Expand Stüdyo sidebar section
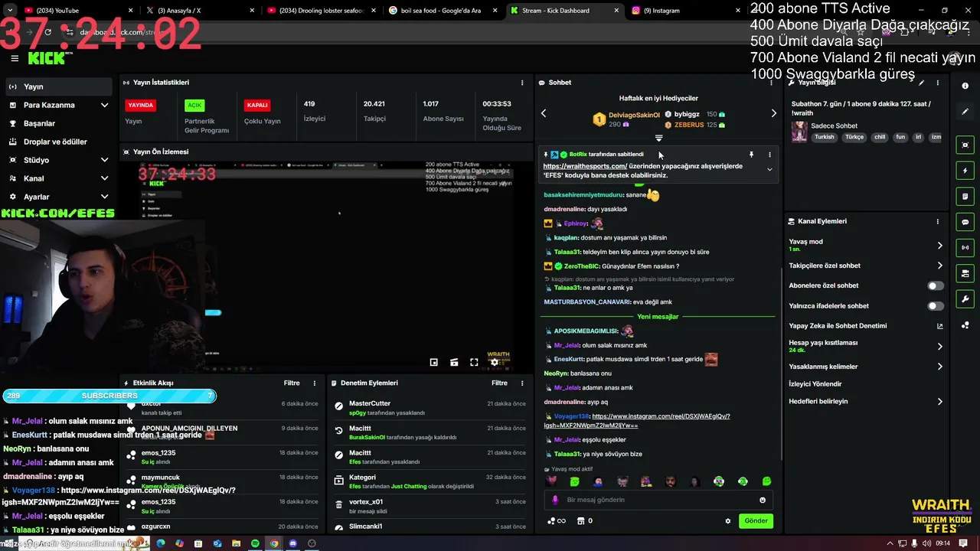 (x=104, y=160)
